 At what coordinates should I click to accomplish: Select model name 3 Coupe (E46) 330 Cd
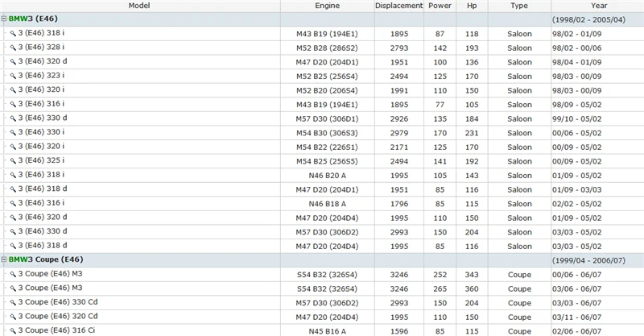58,302
